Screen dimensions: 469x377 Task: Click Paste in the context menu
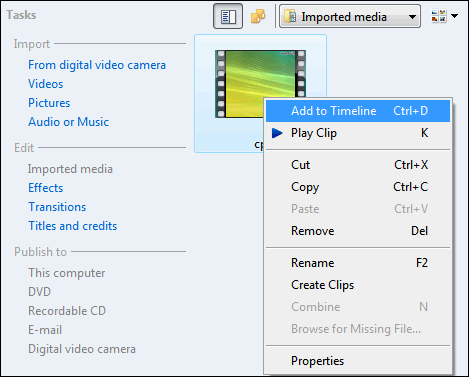click(358, 209)
